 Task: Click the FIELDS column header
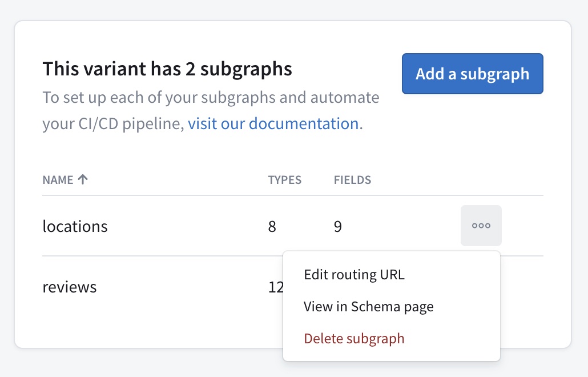(352, 179)
